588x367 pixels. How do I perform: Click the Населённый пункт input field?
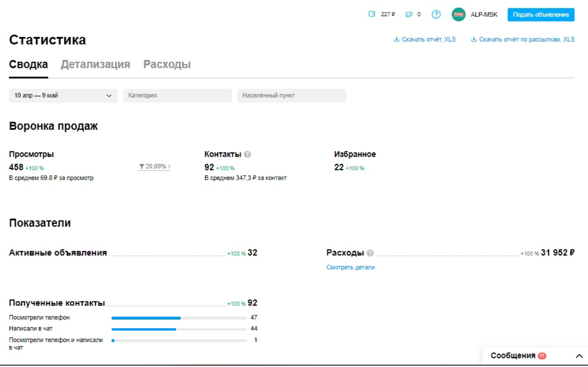[x=292, y=95]
